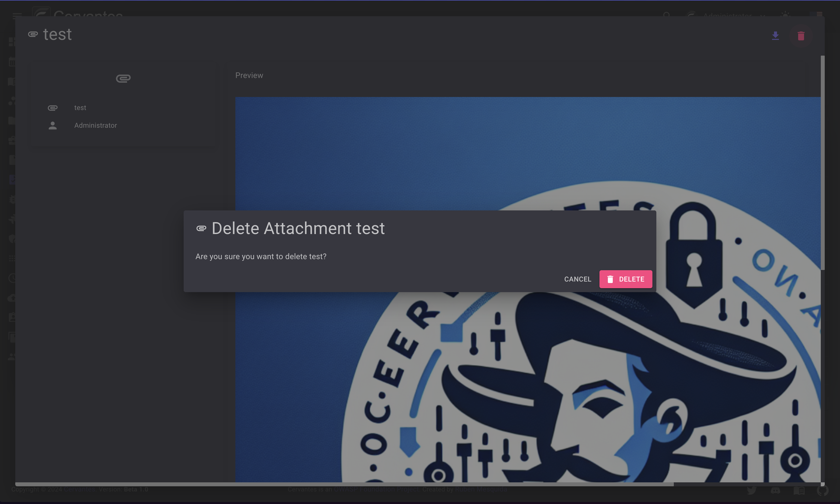Click the horizontal scrollbar under the preview

tap(344, 484)
